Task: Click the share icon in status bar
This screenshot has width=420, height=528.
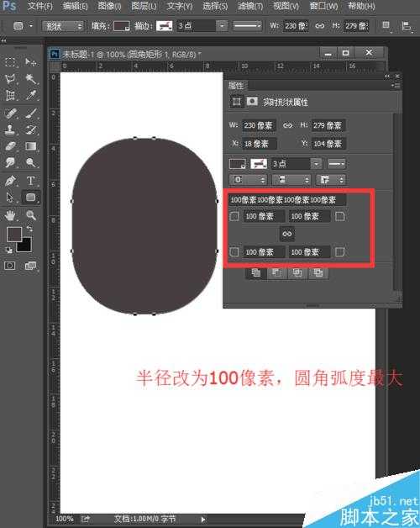Action: pyautogui.click(x=86, y=519)
